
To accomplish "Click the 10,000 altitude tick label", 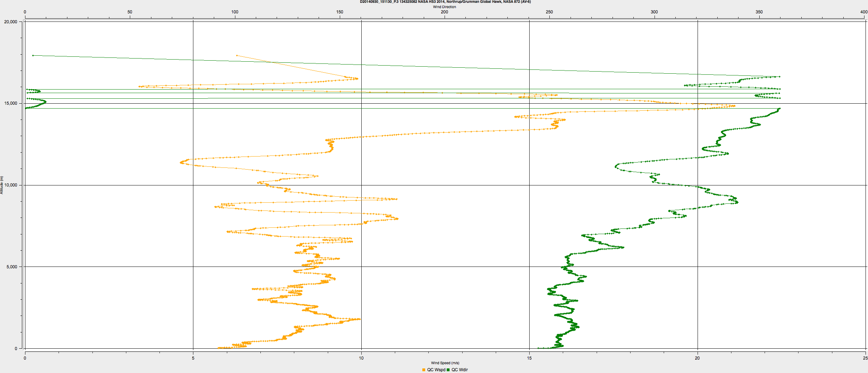I will pyautogui.click(x=11, y=185).
